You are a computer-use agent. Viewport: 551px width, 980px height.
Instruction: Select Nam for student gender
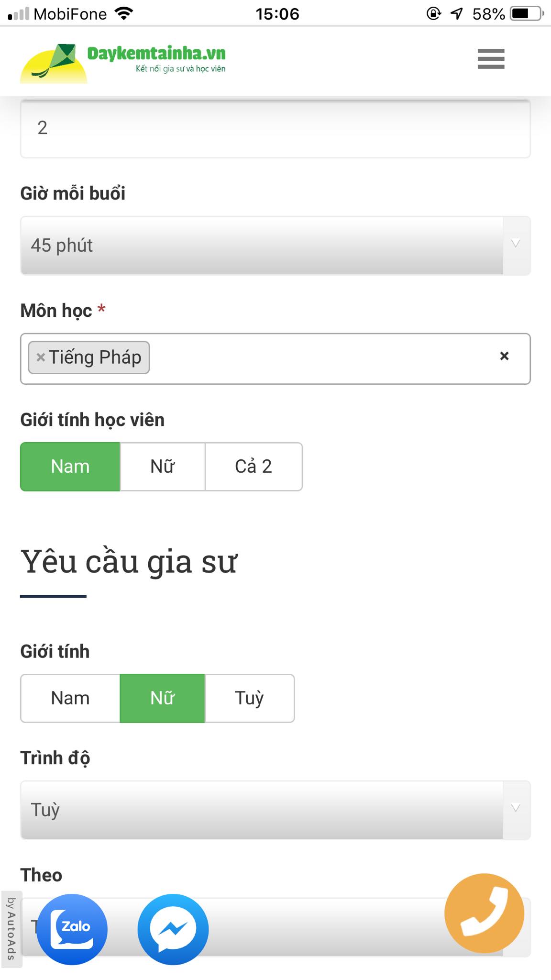pyautogui.click(x=70, y=467)
